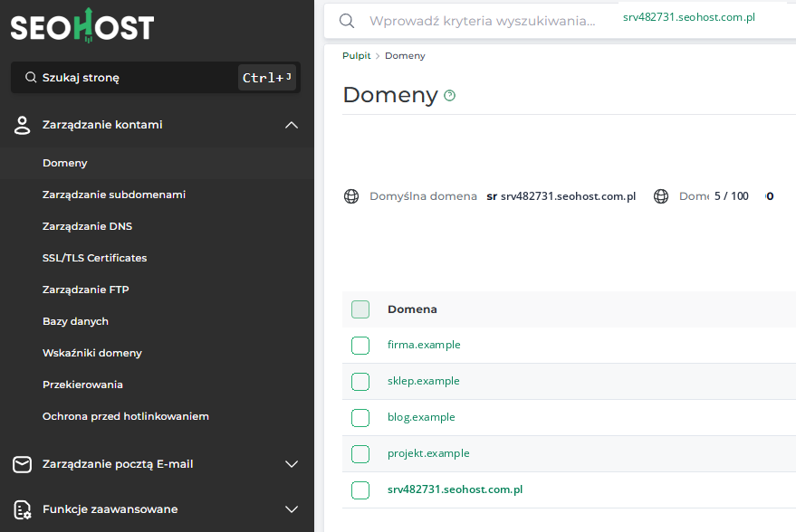796x532 pixels.
Task: Open Zarządzanie DNS
Action: pos(87,226)
